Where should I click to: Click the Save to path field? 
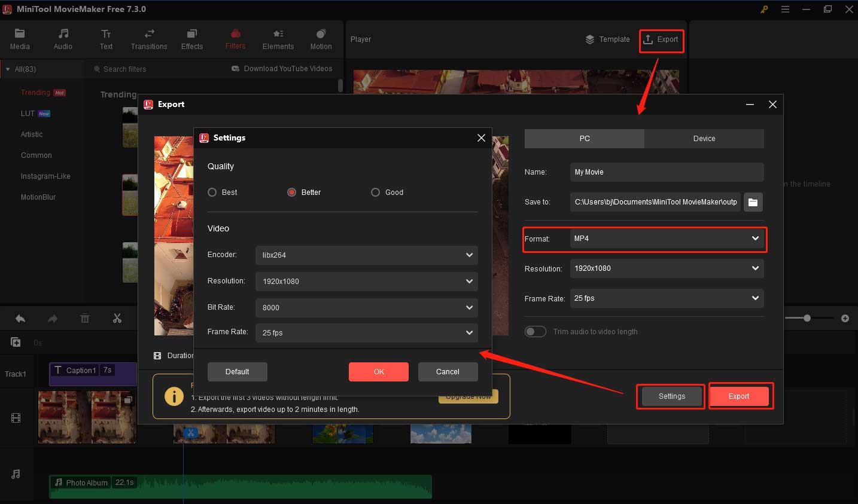point(655,202)
